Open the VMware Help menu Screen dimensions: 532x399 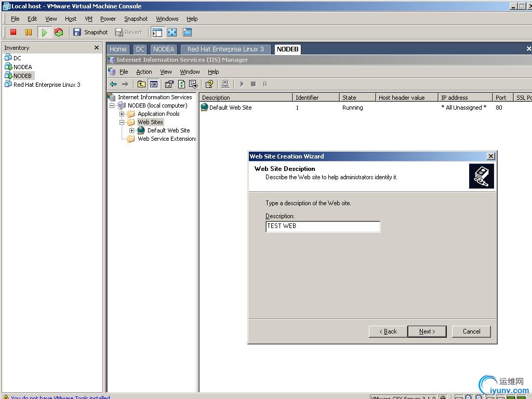[x=192, y=19]
